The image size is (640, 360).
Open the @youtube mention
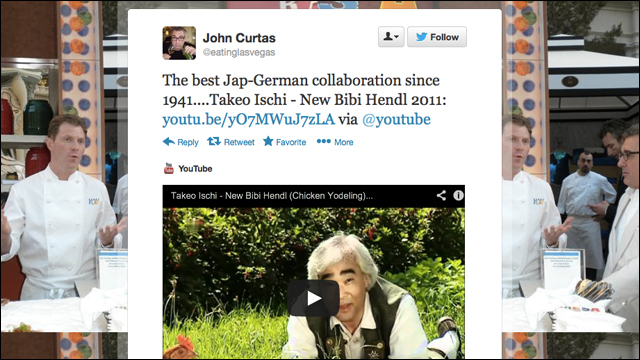pyautogui.click(x=396, y=120)
